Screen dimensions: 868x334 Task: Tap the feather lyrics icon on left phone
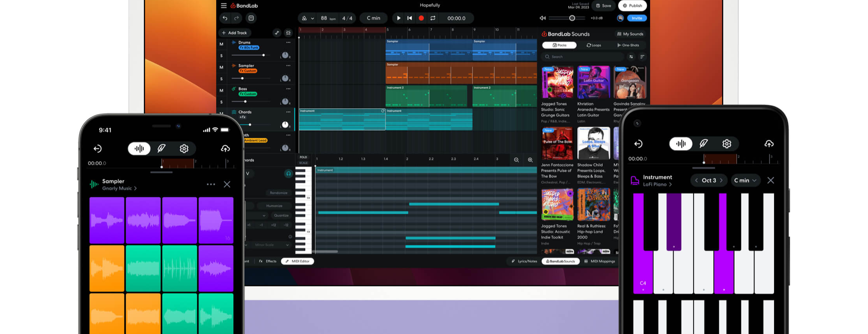(x=161, y=148)
